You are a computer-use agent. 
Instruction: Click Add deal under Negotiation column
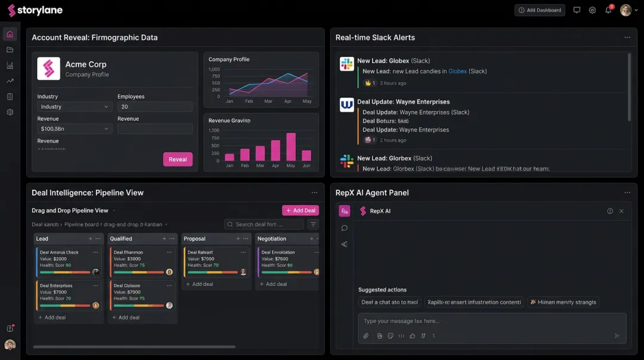pyautogui.click(x=273, y=284)
